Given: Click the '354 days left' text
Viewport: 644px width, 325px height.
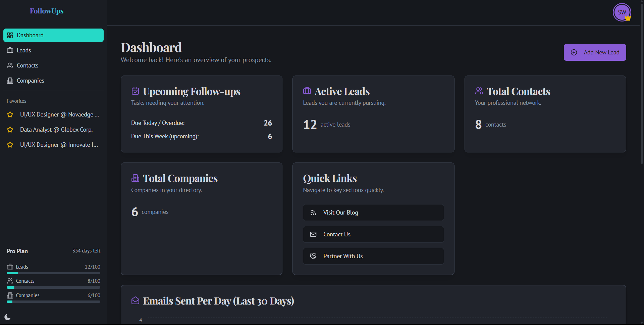Looking at the screenshot, I should tap(86, 251).
